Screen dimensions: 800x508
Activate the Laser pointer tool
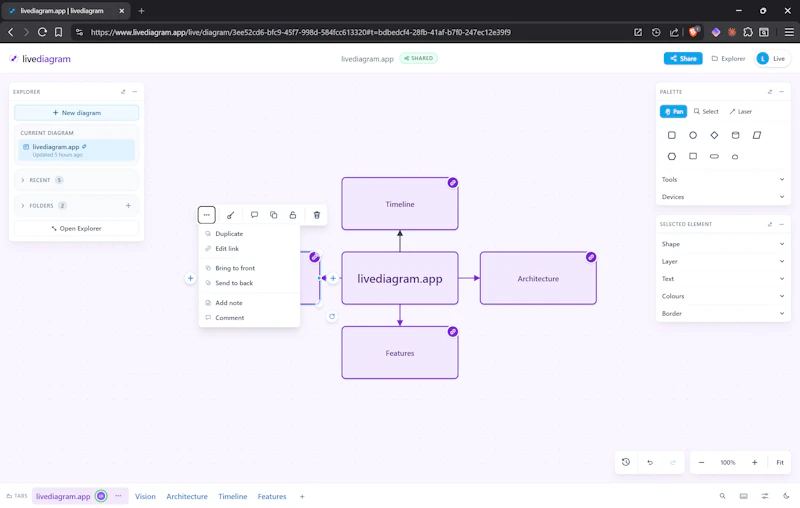coord(740,111)
